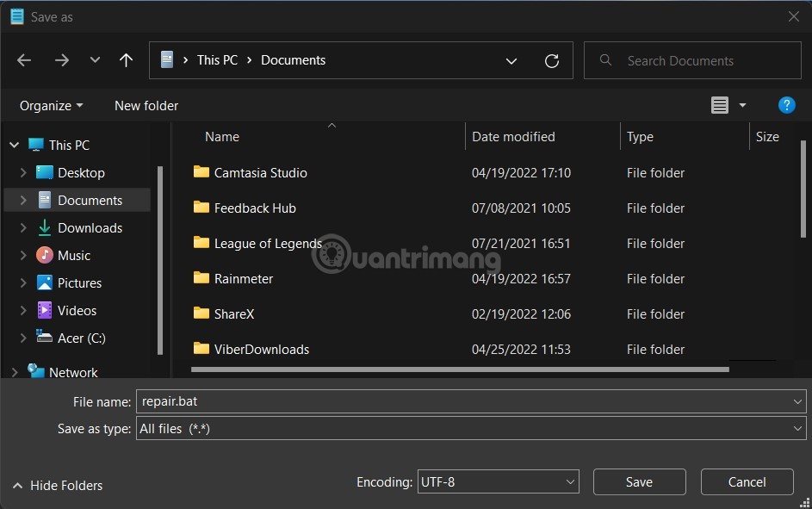The height and width of the screenshot is (509, 812).
Task: Open the Organize menu
Action: tap(49, 105)
